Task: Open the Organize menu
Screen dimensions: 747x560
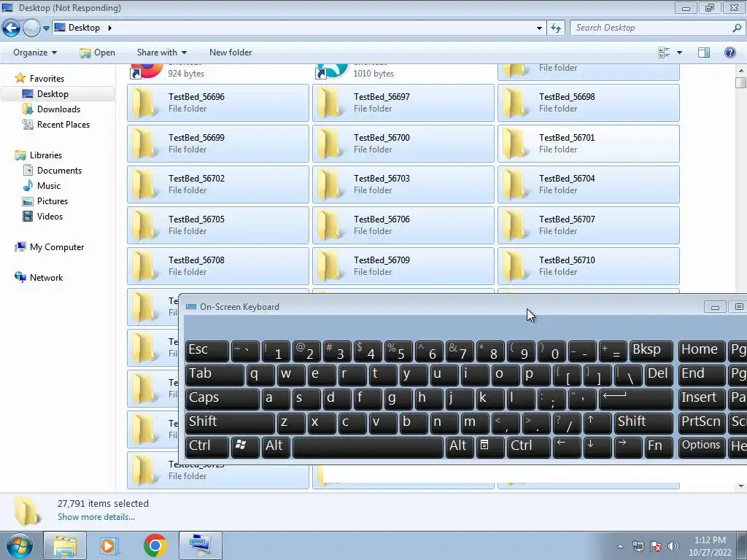Action: (x=35, y=52)
